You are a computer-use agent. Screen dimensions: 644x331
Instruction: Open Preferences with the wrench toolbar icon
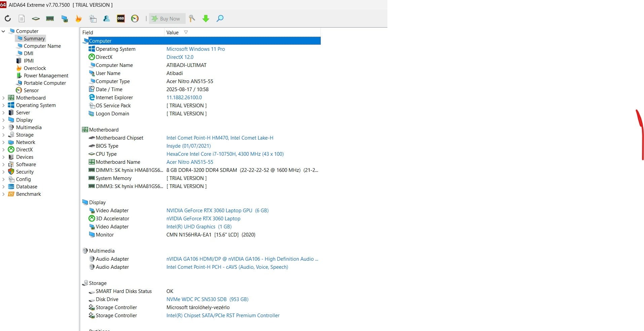pyautogui.click(x=192, y=19)
